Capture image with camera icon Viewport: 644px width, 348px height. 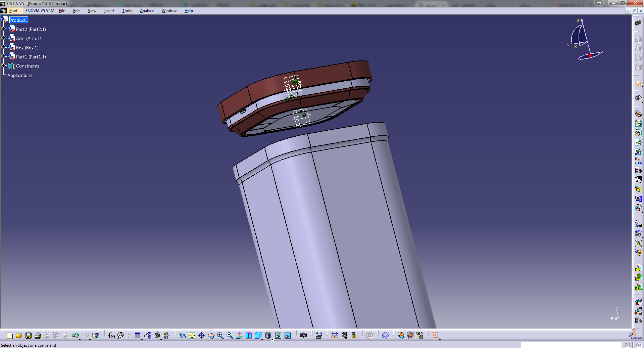point(303,335)
